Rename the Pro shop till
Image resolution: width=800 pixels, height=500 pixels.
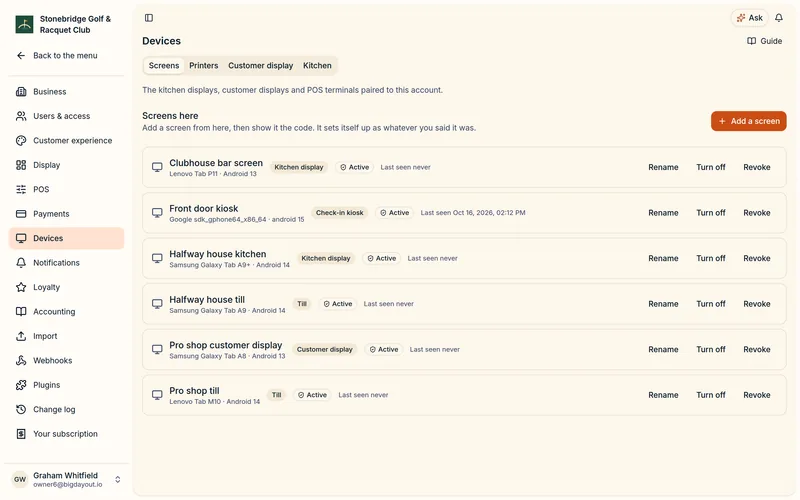point(663,395)
